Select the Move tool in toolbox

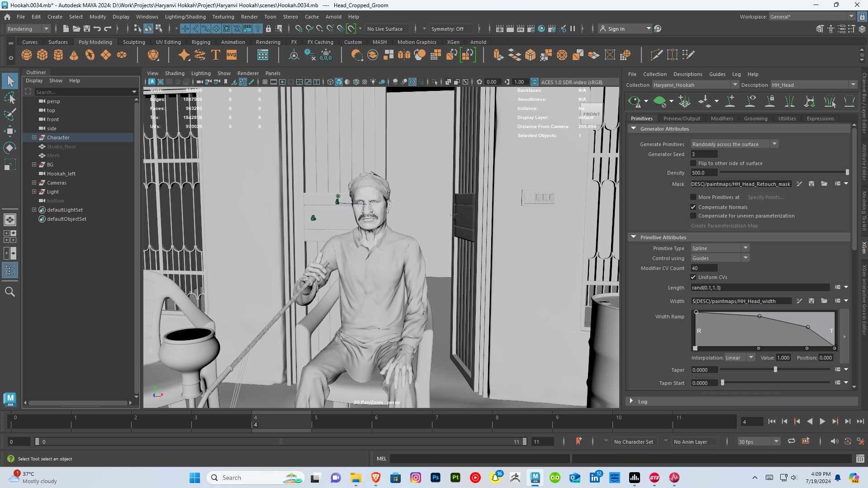pos(10,131)
